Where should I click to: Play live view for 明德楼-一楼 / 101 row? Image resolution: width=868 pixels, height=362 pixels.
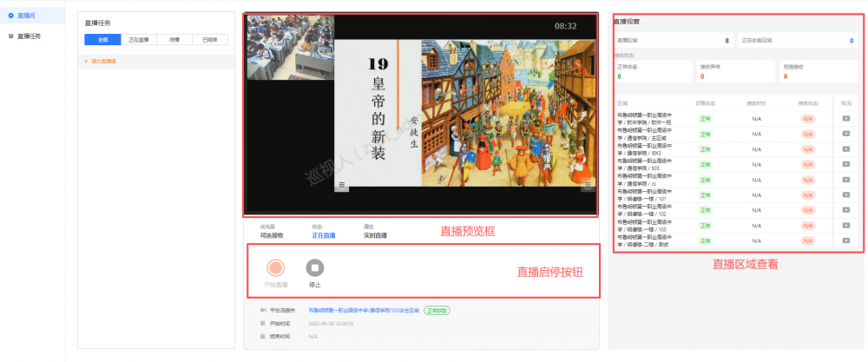tap(845, 193)
